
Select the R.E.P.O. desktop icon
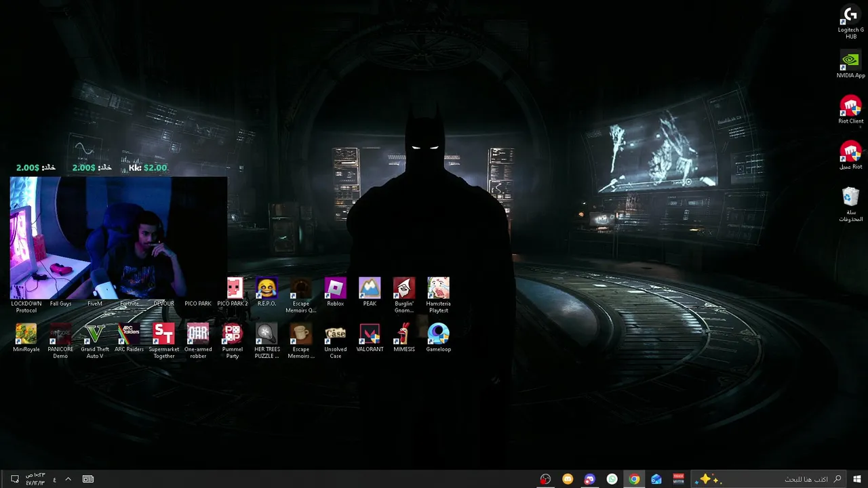point(267,292)
